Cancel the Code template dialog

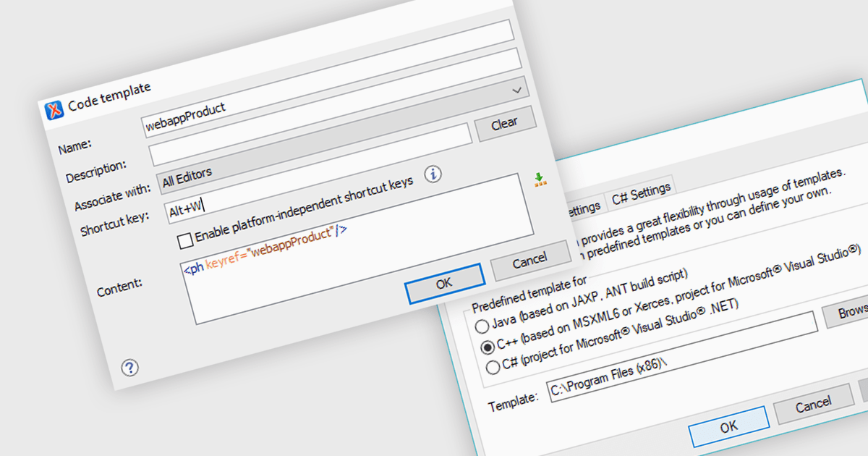pyautogui.click(x=529, y=260)
